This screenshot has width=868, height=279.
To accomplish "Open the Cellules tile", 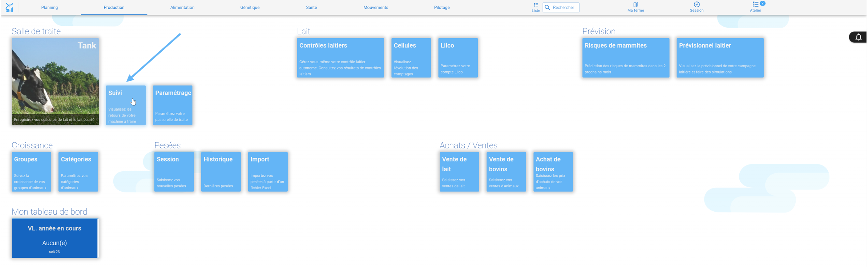I will coord(411,58).
